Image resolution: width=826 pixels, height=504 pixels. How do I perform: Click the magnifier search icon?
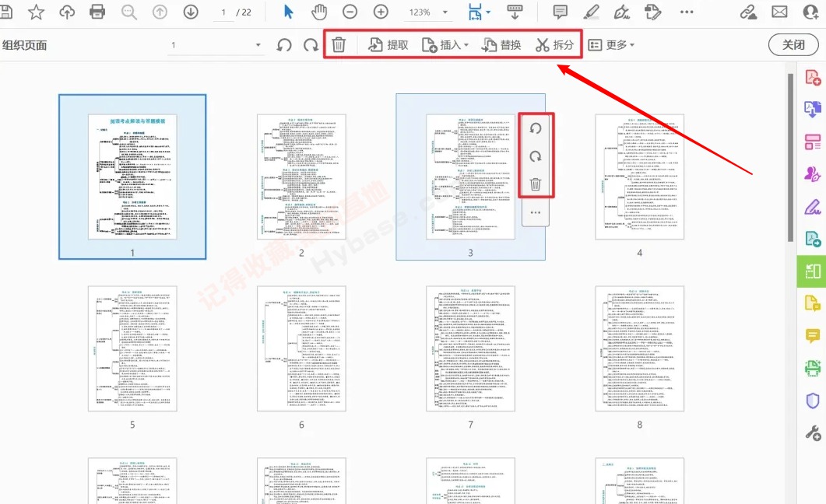click(x=128, y=12)
